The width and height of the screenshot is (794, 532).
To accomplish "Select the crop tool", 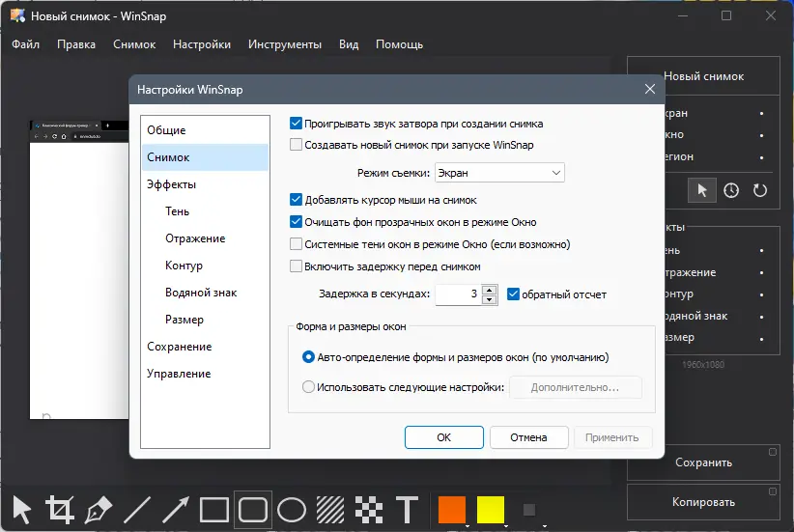I will (x=59, y=509).
